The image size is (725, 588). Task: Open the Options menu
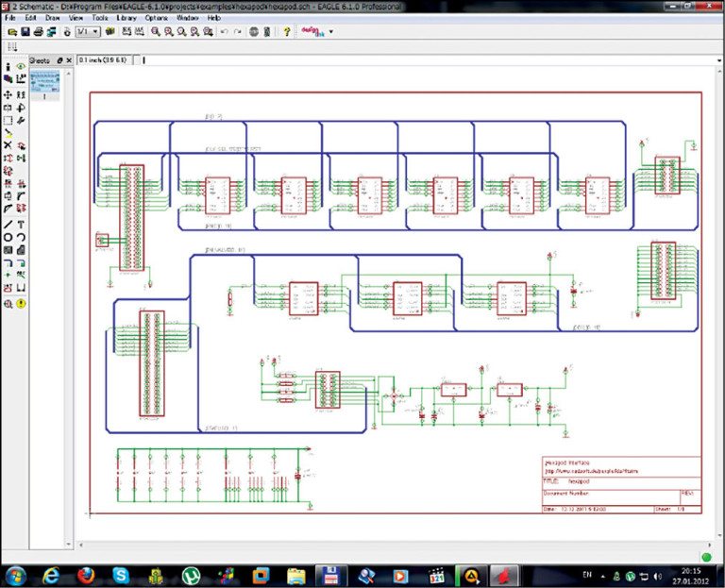[156, 18]
